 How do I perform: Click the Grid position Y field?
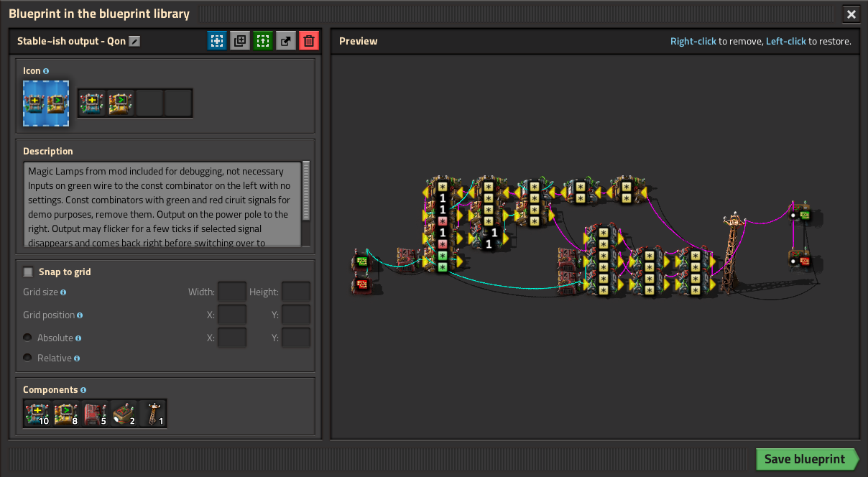click(x=296, y=315)
